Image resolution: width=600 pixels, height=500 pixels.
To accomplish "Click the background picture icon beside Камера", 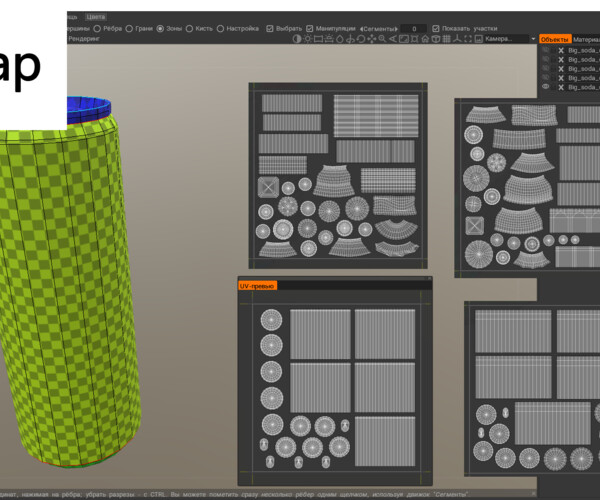I will pyautogui.click(x=479, y=39).
